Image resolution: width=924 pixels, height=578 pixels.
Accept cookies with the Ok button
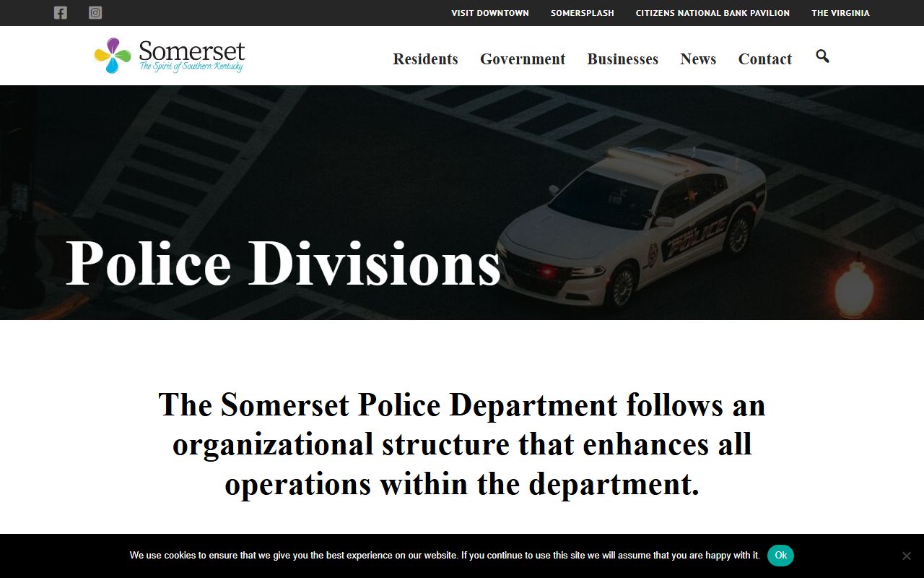(780, 556)
